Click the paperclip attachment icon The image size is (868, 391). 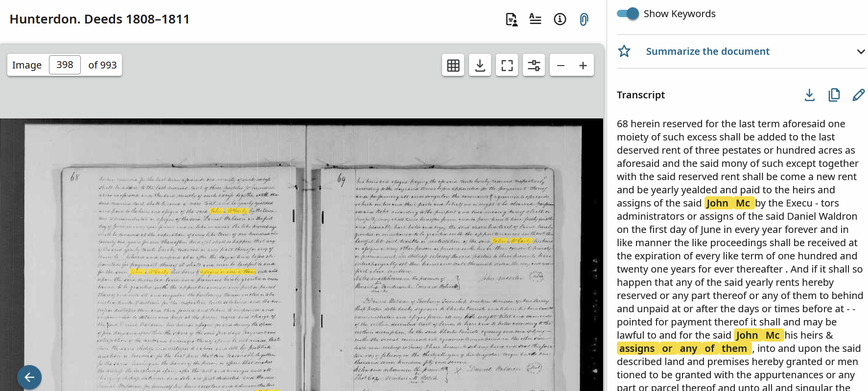point(584,20)
